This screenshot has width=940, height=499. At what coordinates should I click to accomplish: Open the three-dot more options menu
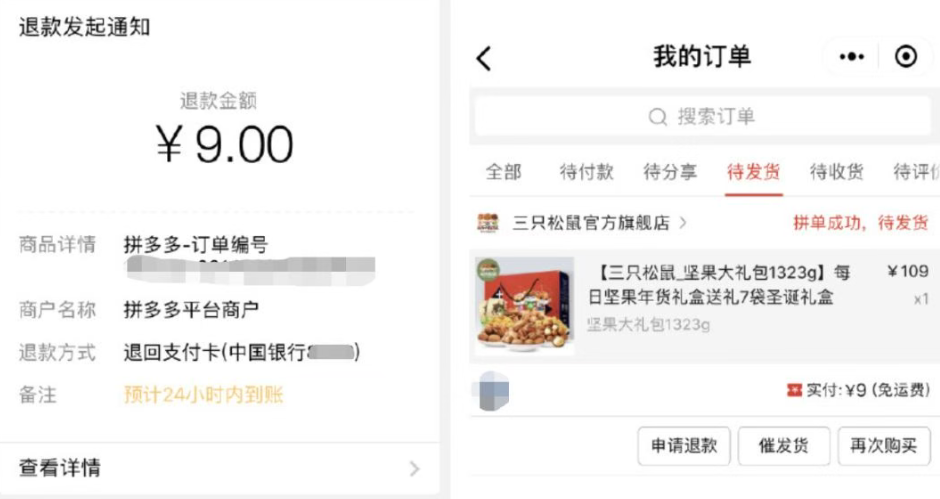click(851, 57)
